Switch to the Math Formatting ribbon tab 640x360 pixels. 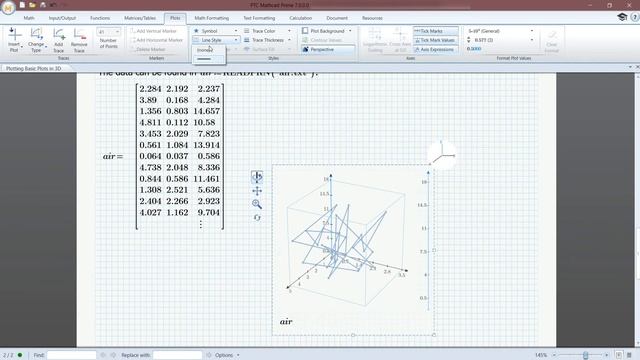[211, 18]
